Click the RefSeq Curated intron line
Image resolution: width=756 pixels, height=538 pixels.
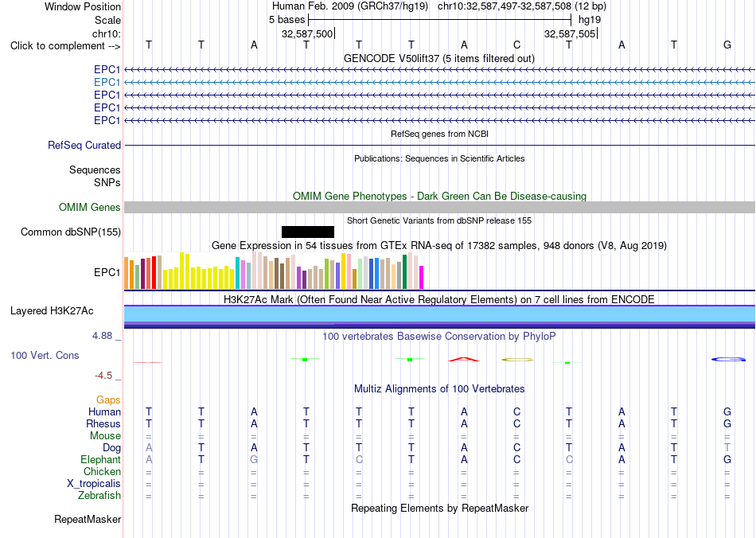(440, 145)
